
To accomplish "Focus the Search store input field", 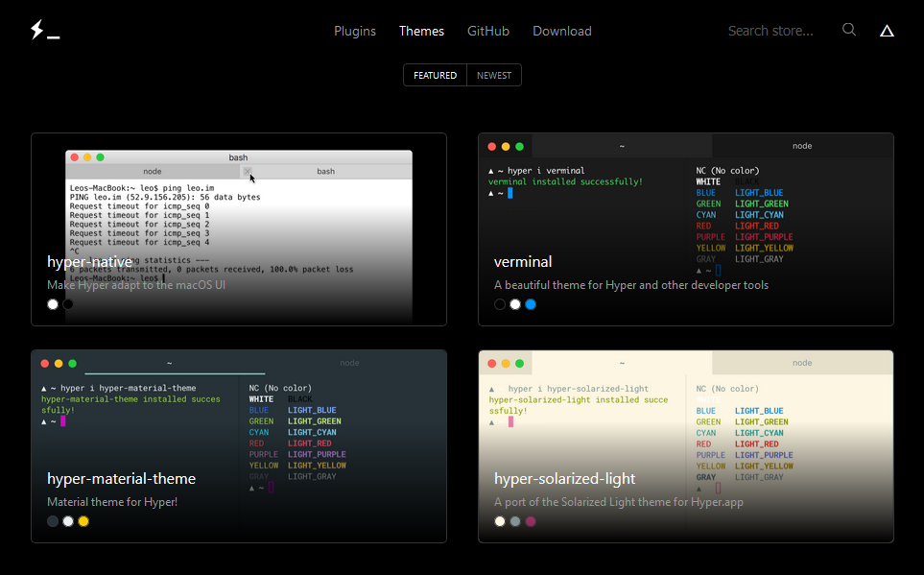I will tap(770, 31).
